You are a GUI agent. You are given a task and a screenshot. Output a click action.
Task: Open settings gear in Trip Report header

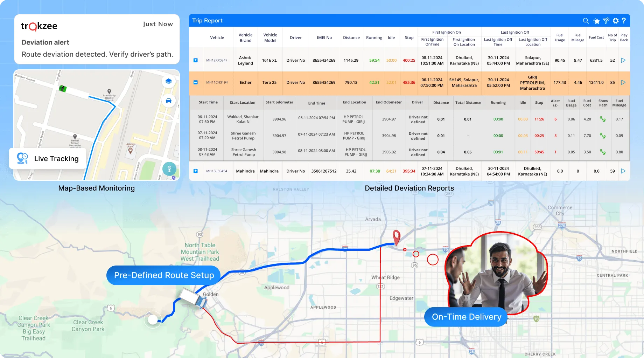pyautogui.click(x=616, y=21)
